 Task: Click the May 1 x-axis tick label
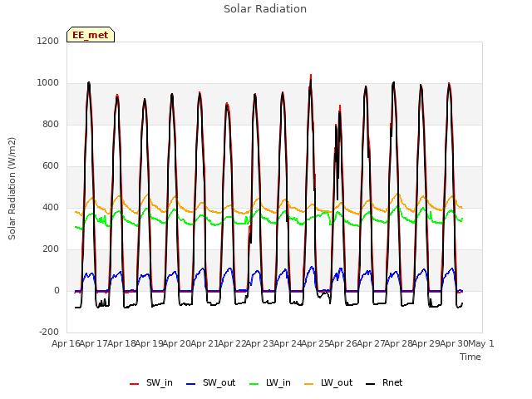coord(480,343)
